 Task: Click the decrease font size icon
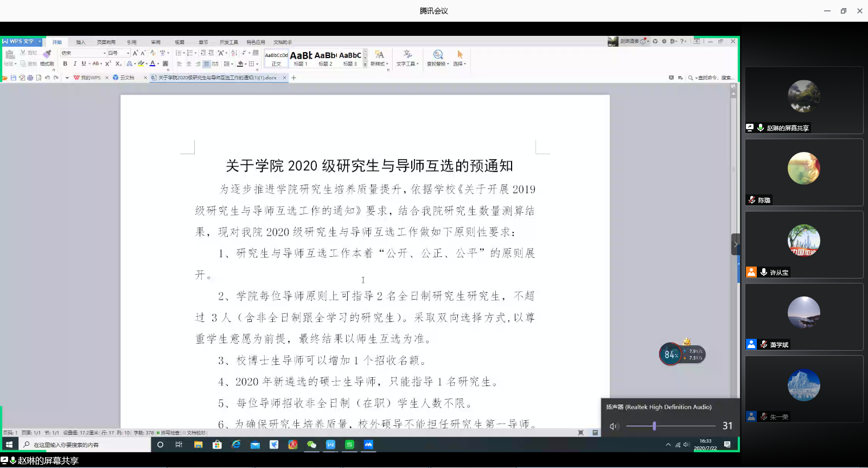[143, 53]
